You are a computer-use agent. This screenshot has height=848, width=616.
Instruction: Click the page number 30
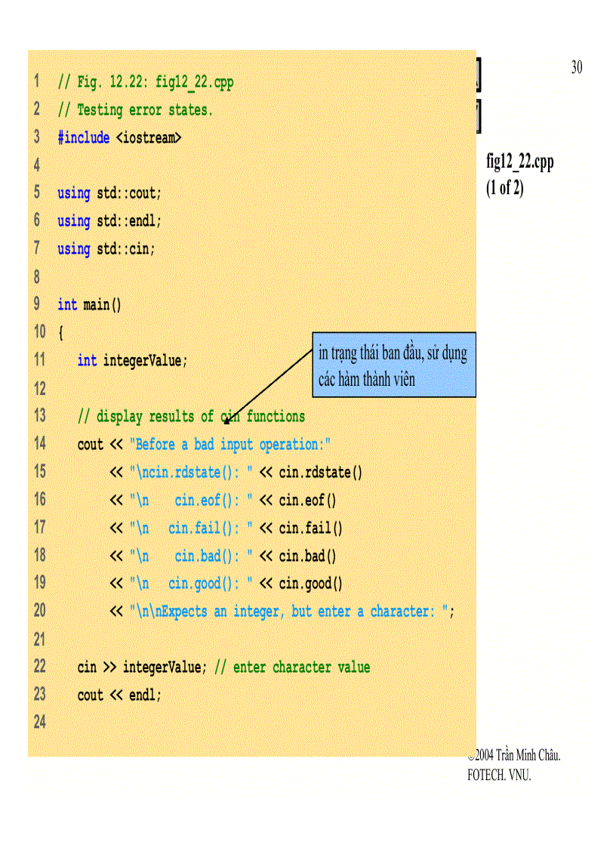point(576,67)
